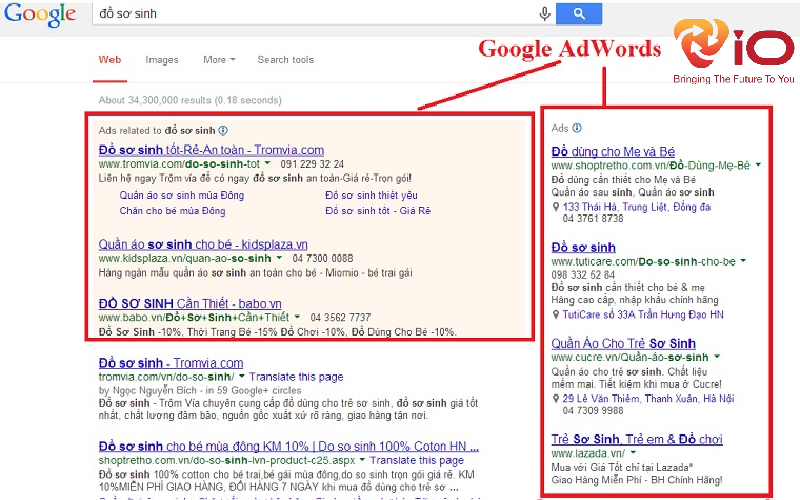800x500 pixels.
Task: Click author line 'by Ngọc Nguyễn Bích'
Action: point(147,390)
